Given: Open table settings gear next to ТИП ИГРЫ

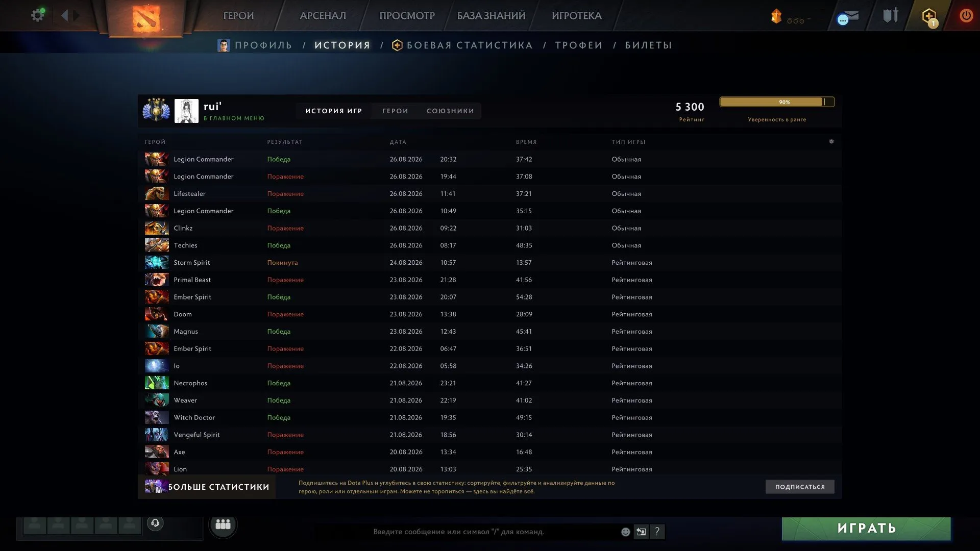Looking at the screenshot, I should tap(831, 141).
